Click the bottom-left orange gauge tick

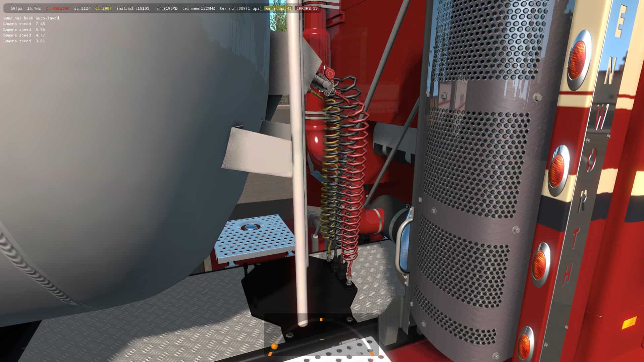point(270,353)
